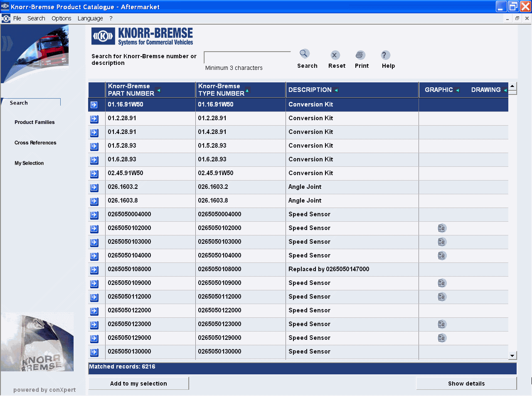
Task: Click the part number search input field
Action: click(x=247, y=57)
